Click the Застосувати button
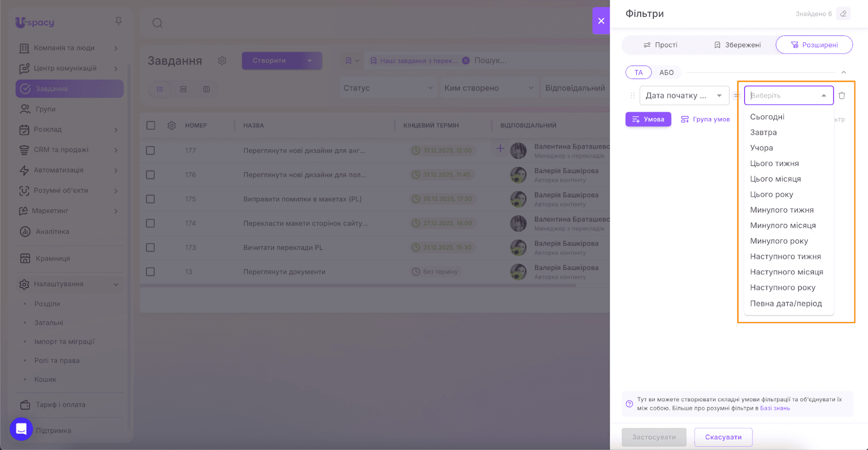868x450 pixels. click(654, 437)
